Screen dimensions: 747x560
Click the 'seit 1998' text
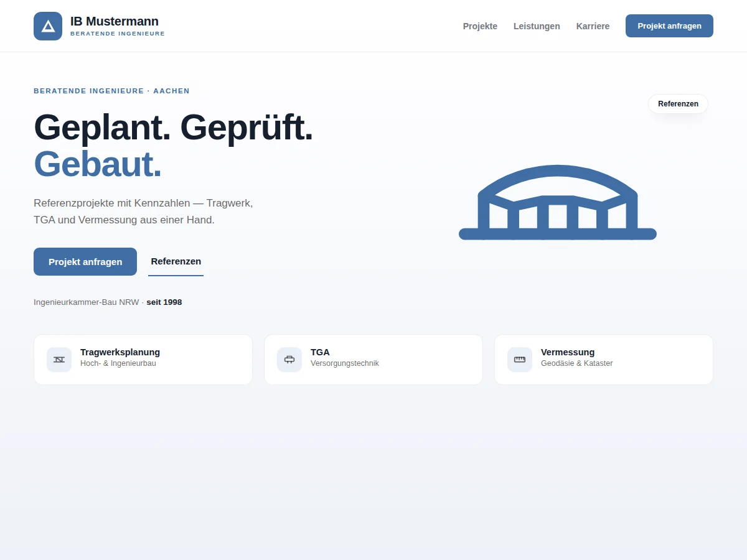tap(164, 302)
